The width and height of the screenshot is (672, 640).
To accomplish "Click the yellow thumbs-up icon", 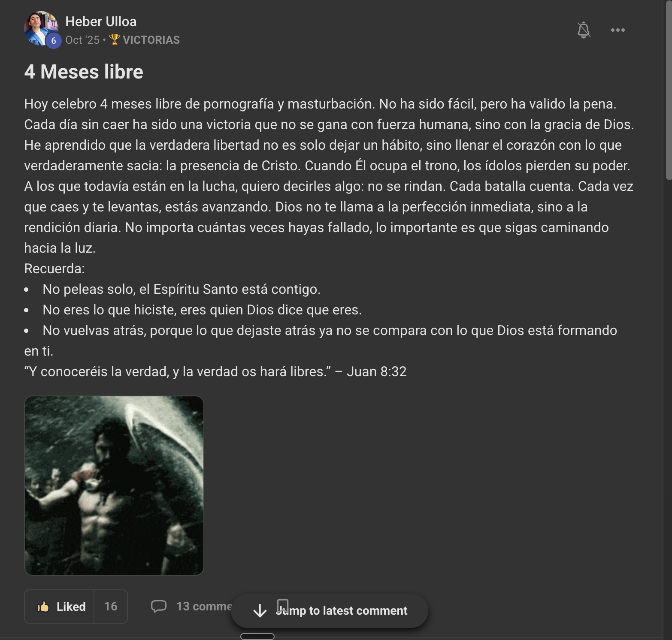I will click(x=43, y=607).
